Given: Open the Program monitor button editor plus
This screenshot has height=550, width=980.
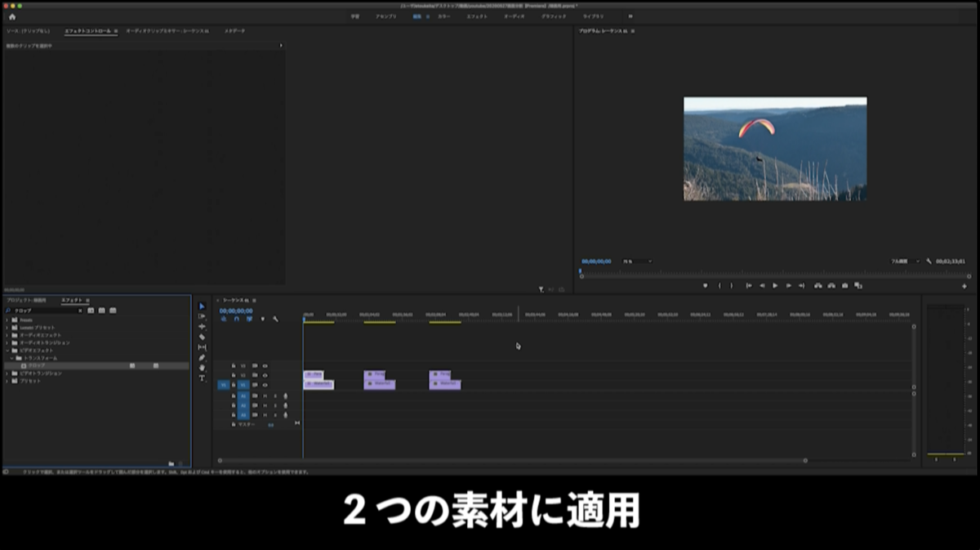Looking at the screenshot, I should coord(964,286).
